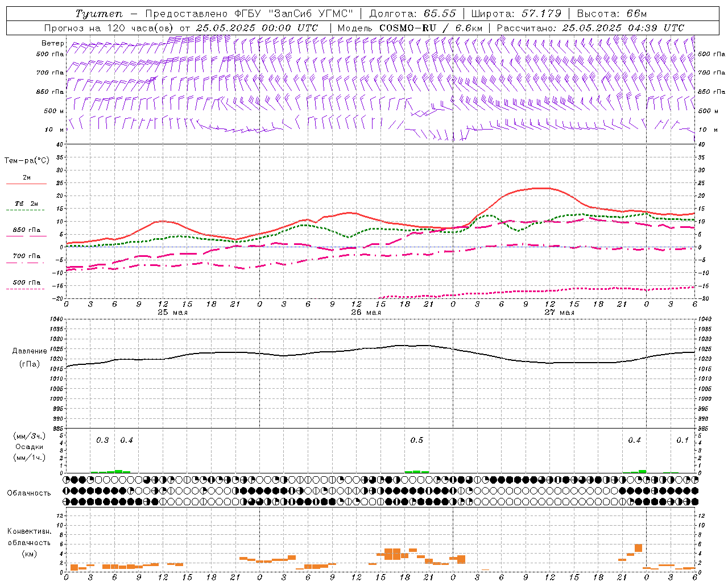This screenshot has width=728, height=582.
Task: Click the '(мм/1ч.)' precipitation unit label
Action: (29, 458)
